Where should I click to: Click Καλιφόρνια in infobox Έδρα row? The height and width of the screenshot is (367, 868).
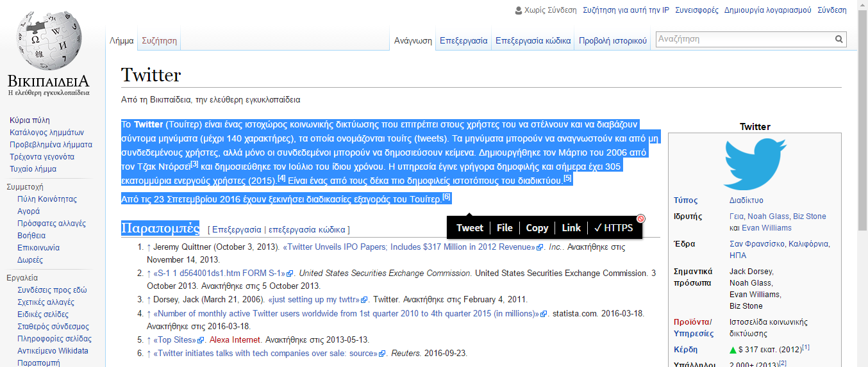point(810,244)
